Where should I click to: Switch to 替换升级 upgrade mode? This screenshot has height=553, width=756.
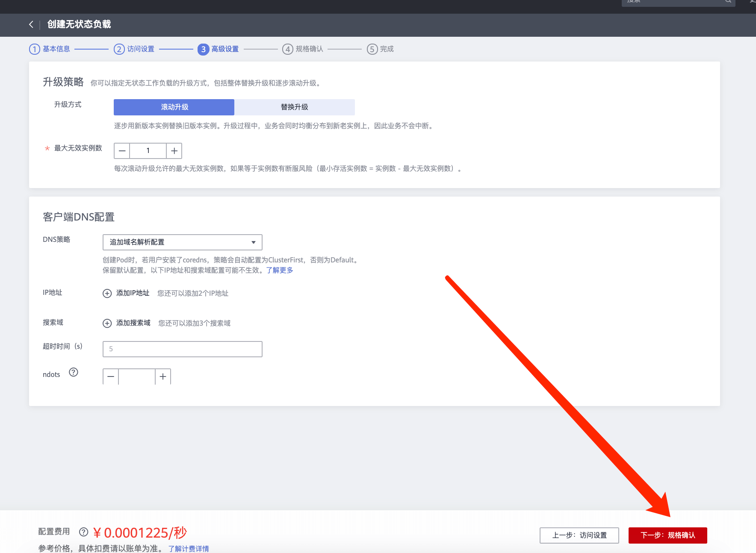(x=294, y=107)
